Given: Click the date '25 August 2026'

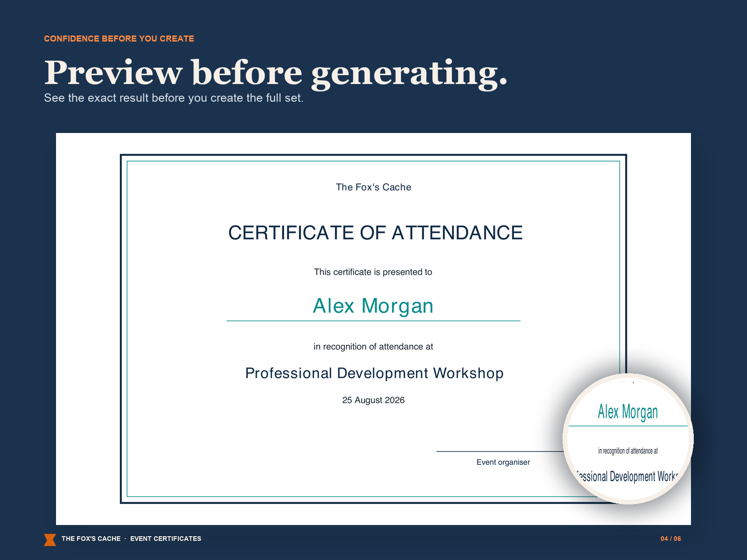Looking at the screenshot, I should click(373, 400).
